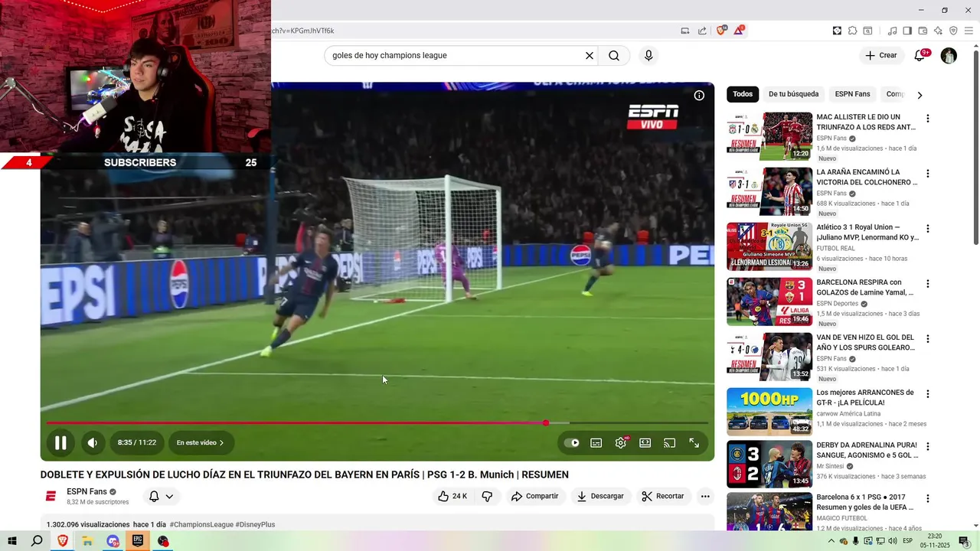
Task: Open File Explorer from the taskbar
Action: pos(87,541)
